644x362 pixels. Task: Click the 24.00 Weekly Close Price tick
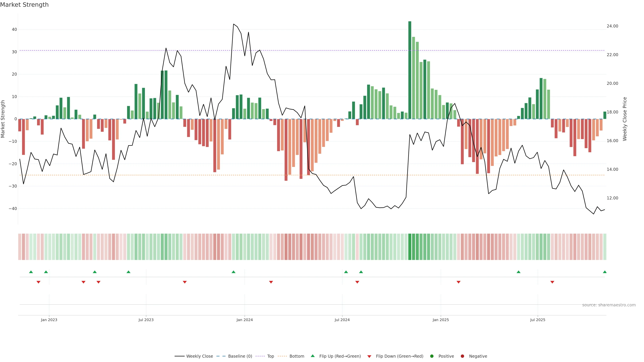pyautogui.click(x=612, y=26)
